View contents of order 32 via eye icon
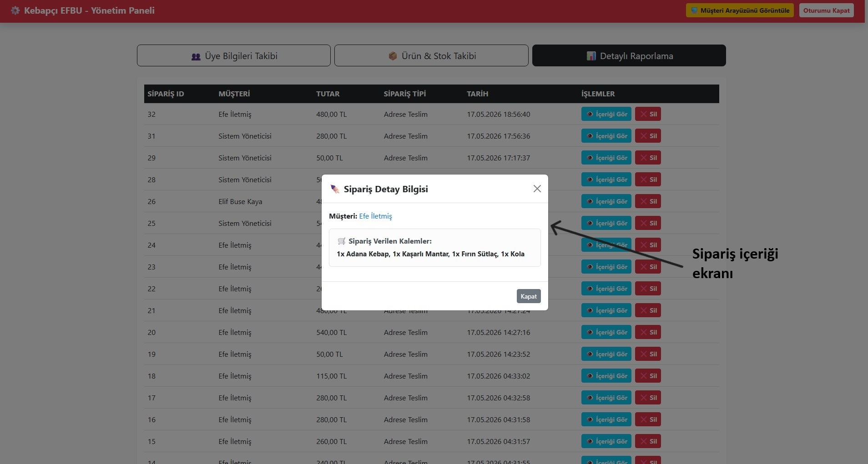868x464 pixels. (x=590, y=114)
